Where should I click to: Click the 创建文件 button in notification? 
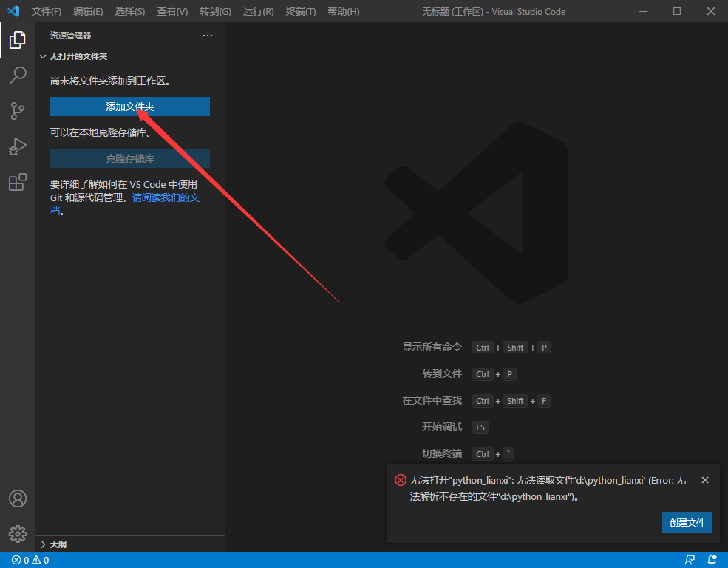click(x=687, y=522)
